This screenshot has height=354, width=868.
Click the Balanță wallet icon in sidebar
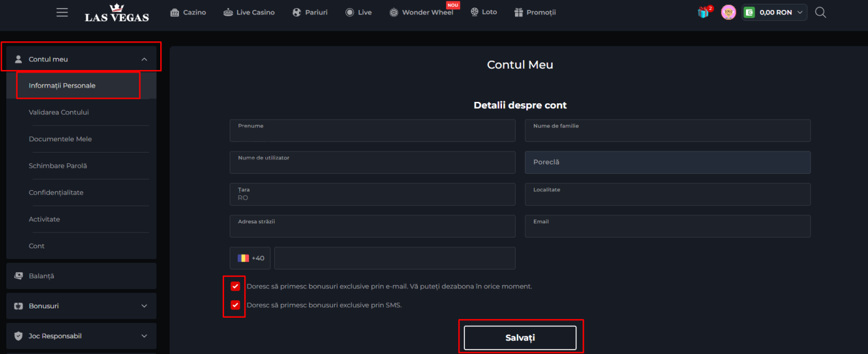click(19, 276)
